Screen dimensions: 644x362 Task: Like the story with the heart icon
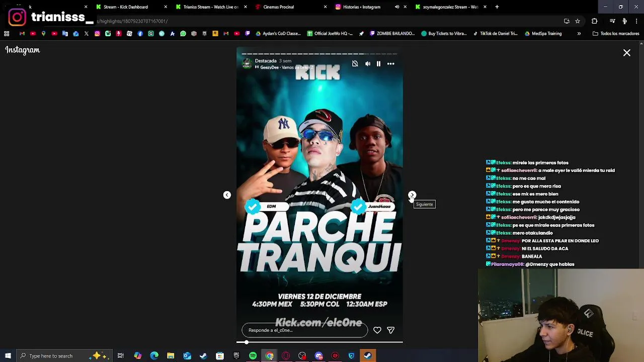377,330
